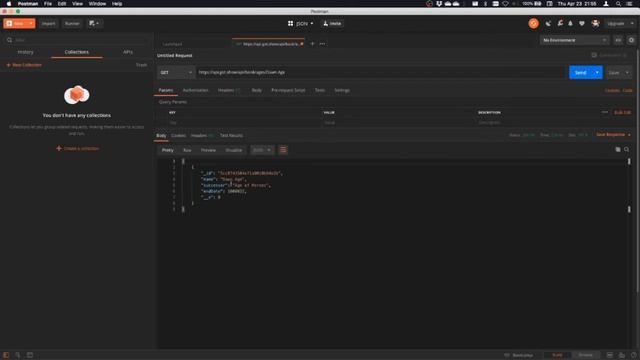
Task: Open the Send button dropdown arrow
Action: click(x=597, y=72)
